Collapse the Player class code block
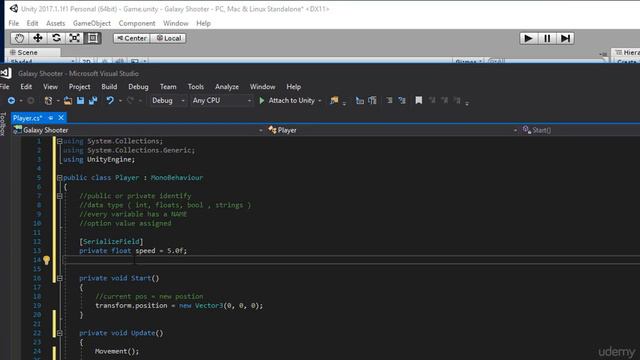The width and height of the screenshot is (640, 360). tap(60, 178)
